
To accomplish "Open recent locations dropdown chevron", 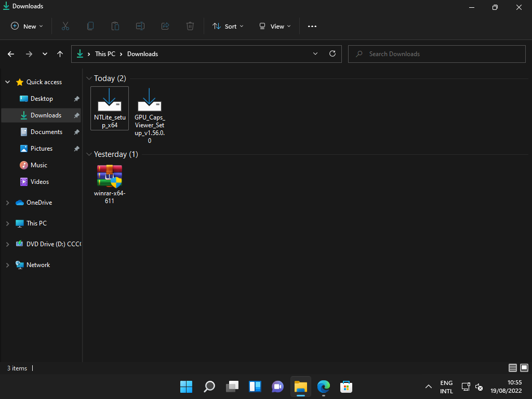I will coord(45,54).
